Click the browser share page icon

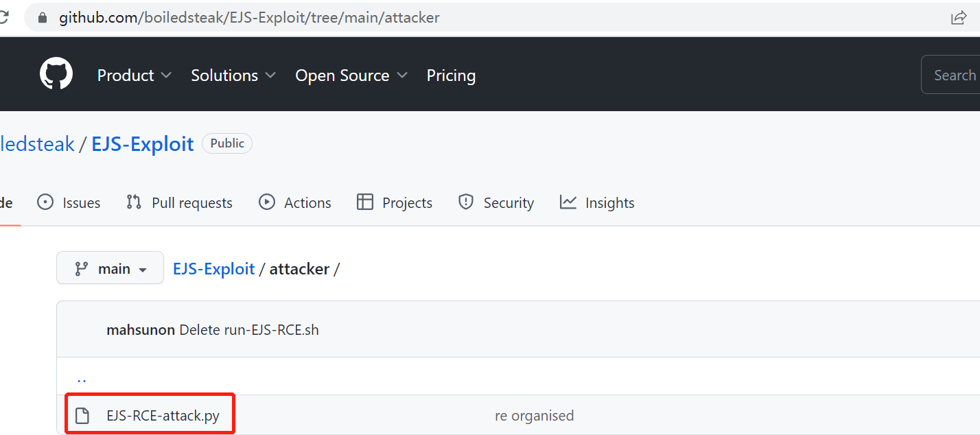959,18
